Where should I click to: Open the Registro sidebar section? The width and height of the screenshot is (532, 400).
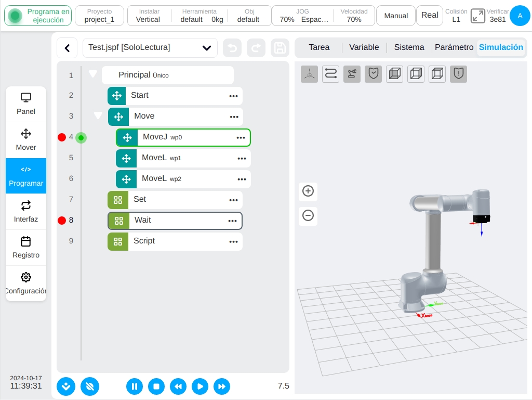point(26,248)
